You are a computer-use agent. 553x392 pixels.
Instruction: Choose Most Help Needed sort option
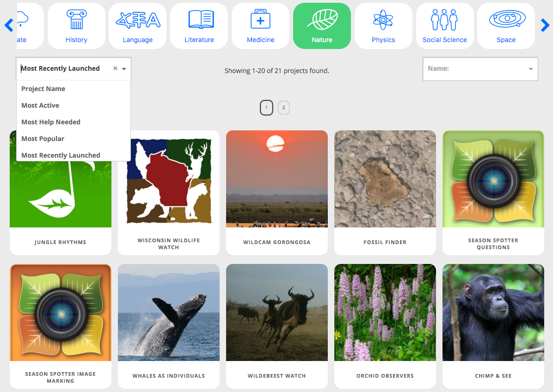click(51, 122)
